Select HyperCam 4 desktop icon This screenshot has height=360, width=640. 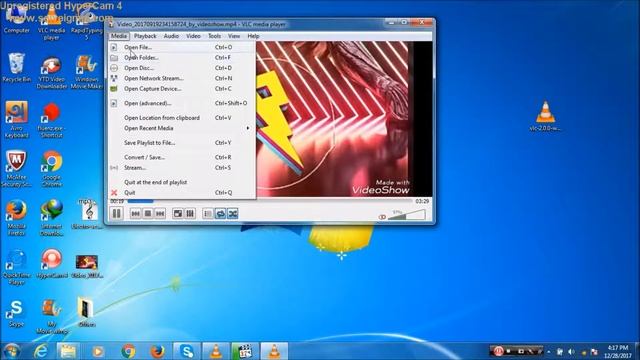coord(51,264)
